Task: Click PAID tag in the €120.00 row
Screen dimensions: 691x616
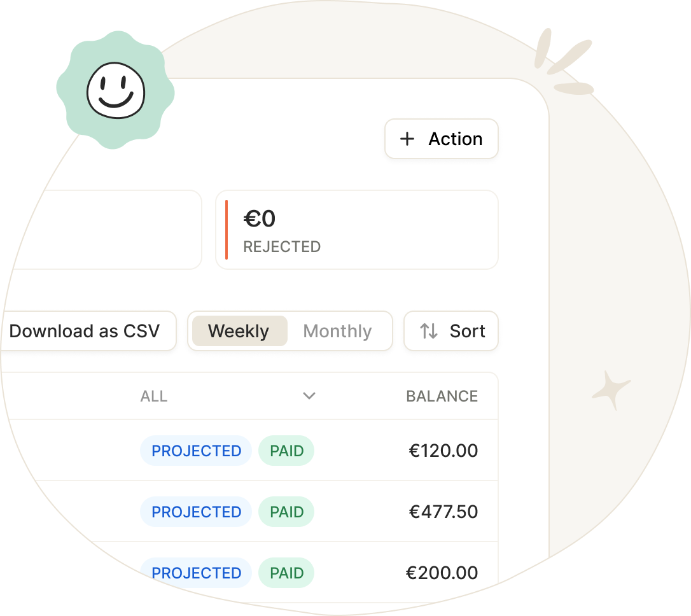Action: point(286,451)
